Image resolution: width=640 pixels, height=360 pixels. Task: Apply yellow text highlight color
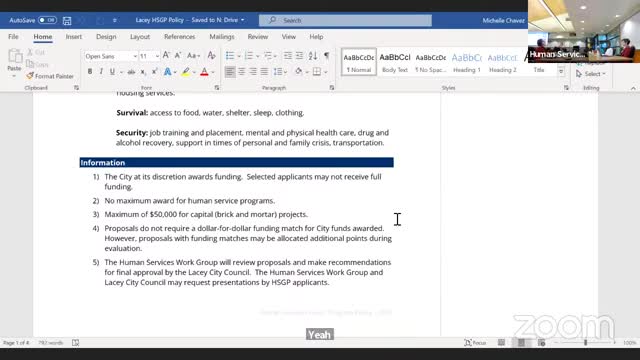(186, 72)
